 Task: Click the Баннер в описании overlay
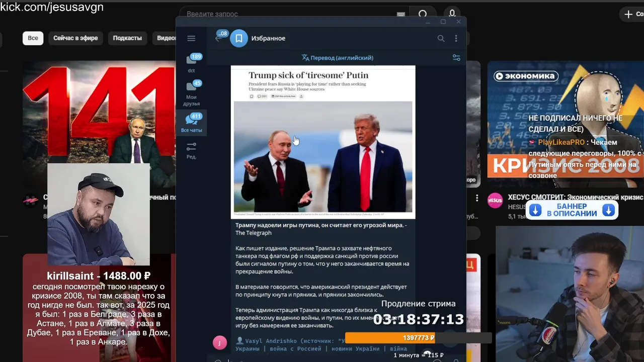[x=572, y=210]
